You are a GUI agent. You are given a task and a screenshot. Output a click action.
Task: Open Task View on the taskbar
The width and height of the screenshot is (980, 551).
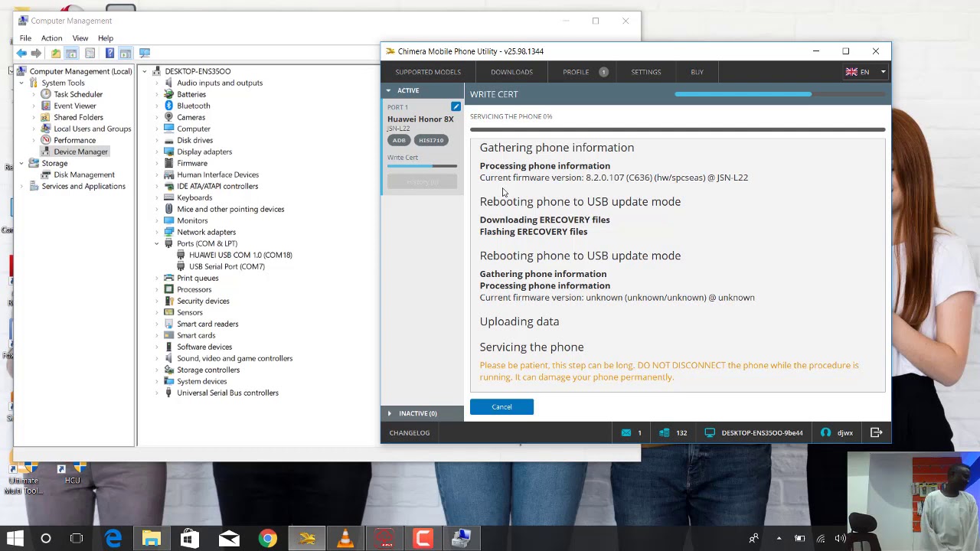click(77, 539)
